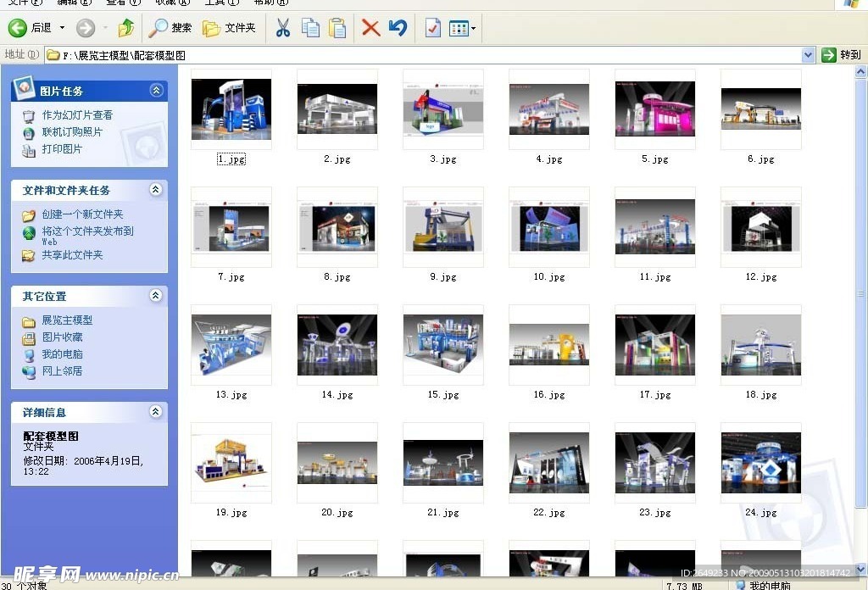Click 联机订购照片 link
This screenshot has width=868, height=590.
coord(72,132)
